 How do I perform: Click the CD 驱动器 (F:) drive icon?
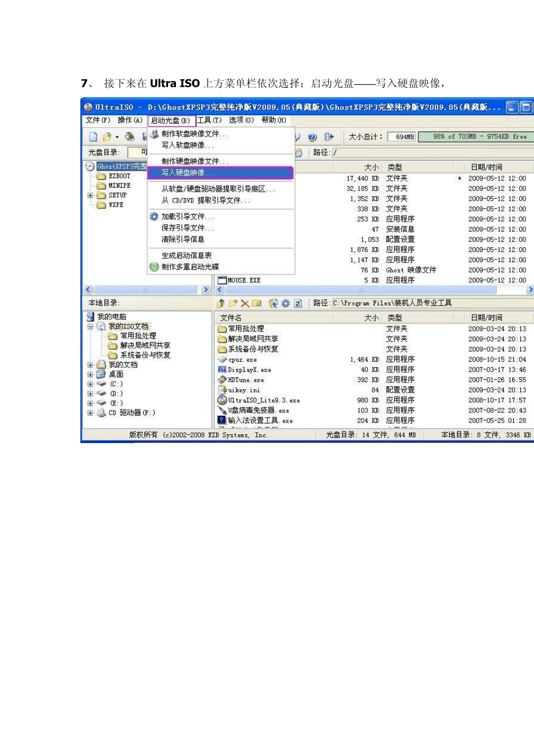[x=101, y=412]
